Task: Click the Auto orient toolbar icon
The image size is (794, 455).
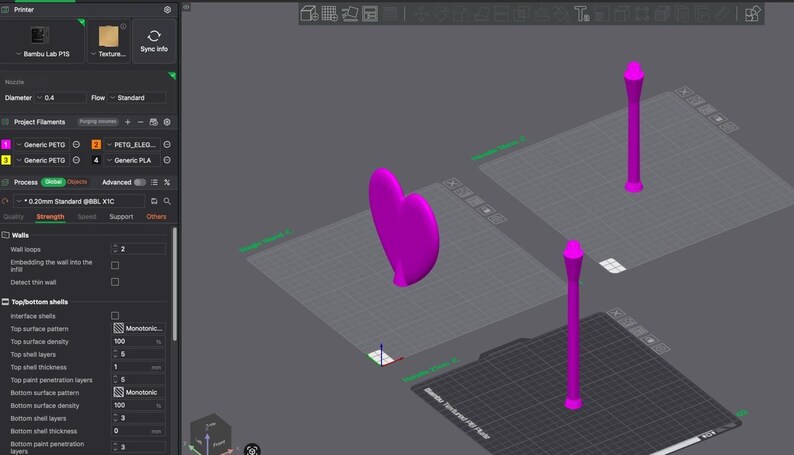Action: pos(350,14)
